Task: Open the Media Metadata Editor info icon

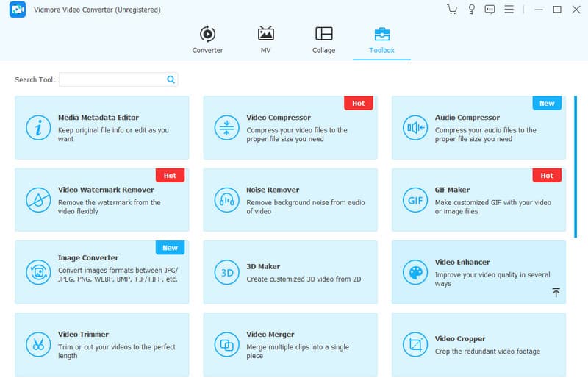Action: [37, 127]
